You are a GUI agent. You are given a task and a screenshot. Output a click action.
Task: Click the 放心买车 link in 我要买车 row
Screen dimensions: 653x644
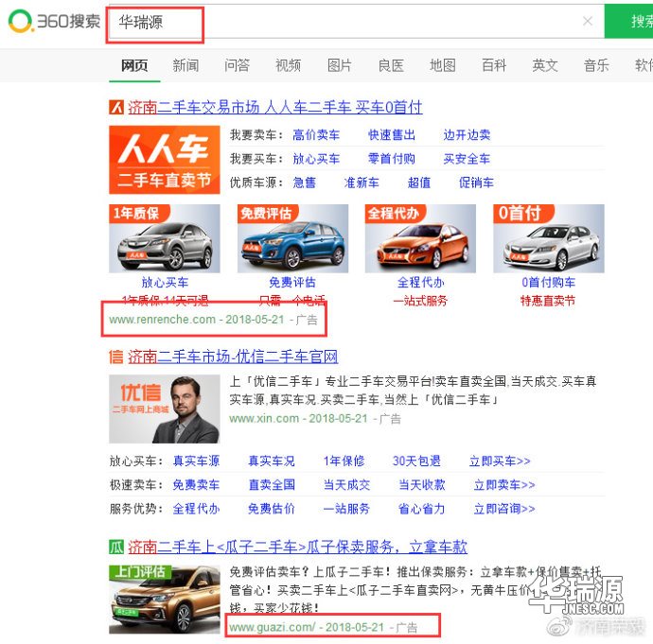[x=316, y=159]
